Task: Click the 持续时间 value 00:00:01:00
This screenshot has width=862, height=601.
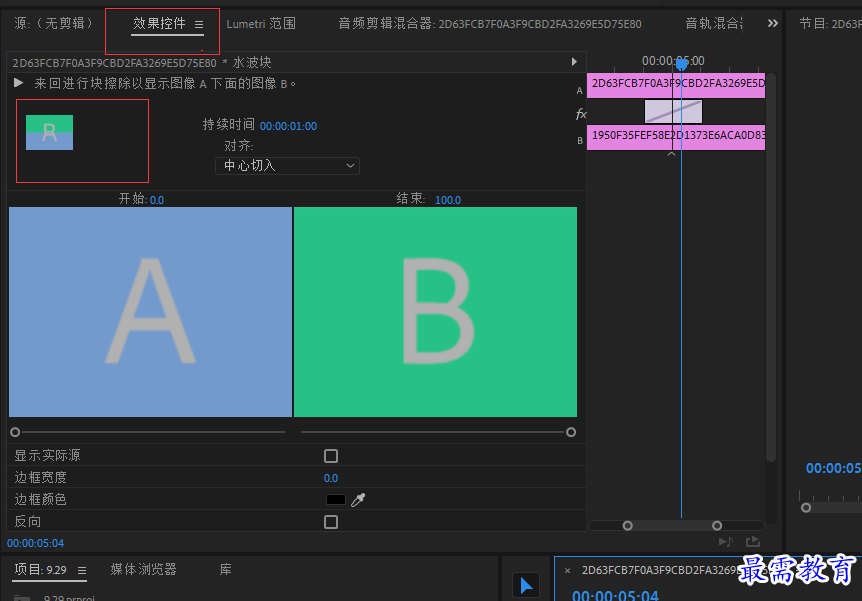Action: (x=288, y=126)
